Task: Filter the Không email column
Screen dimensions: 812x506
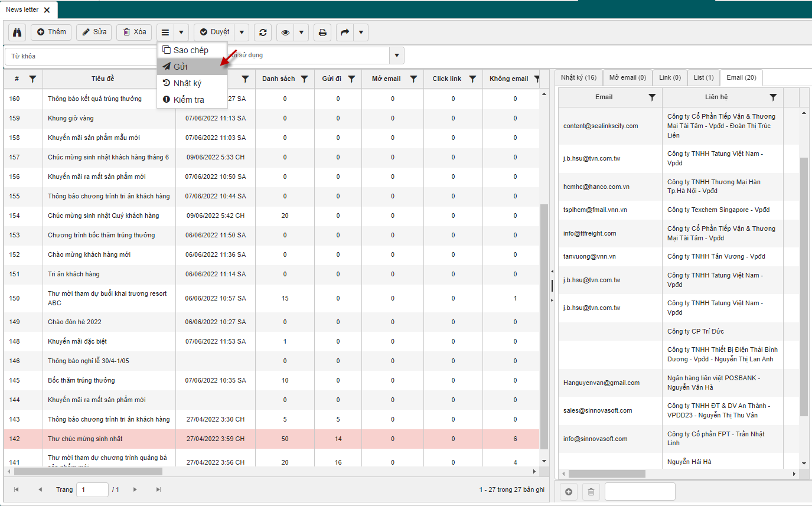Action: [x=536, y=79]
